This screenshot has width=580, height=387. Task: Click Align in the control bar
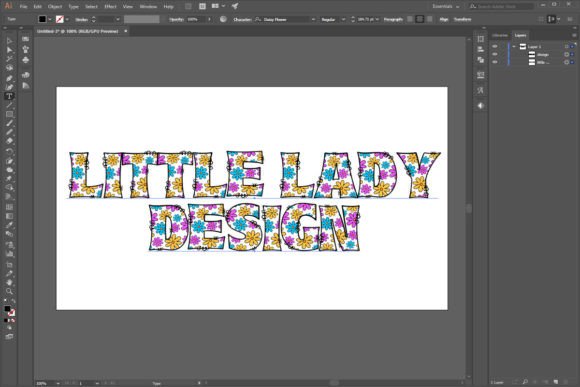point(444,19)
